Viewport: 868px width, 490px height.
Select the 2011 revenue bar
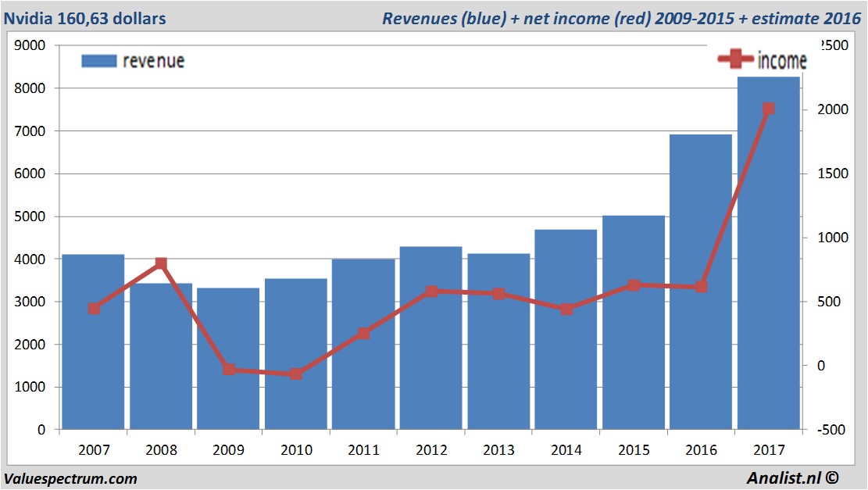[363, 344]
